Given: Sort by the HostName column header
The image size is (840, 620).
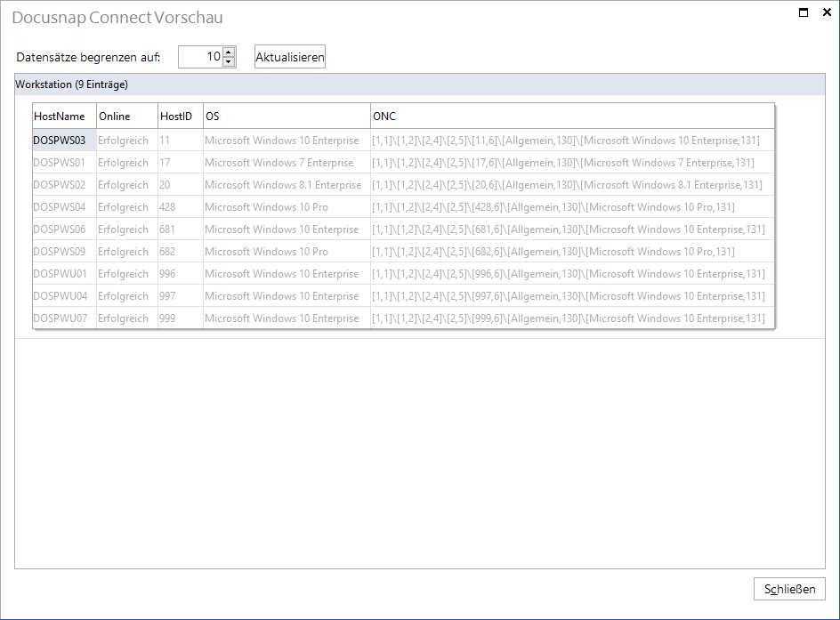Looking at the screenshot, I should pyautogui.click(x=64, y=117).
